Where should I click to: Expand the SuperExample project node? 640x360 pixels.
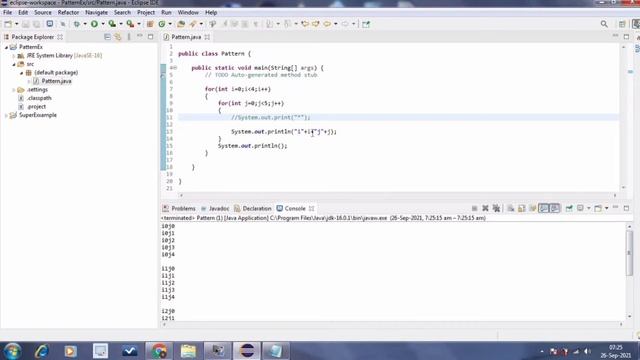[x=6, y=116]
